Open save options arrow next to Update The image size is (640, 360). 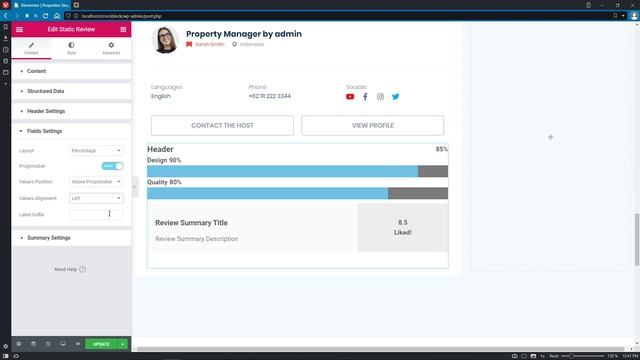coord(122,344)
